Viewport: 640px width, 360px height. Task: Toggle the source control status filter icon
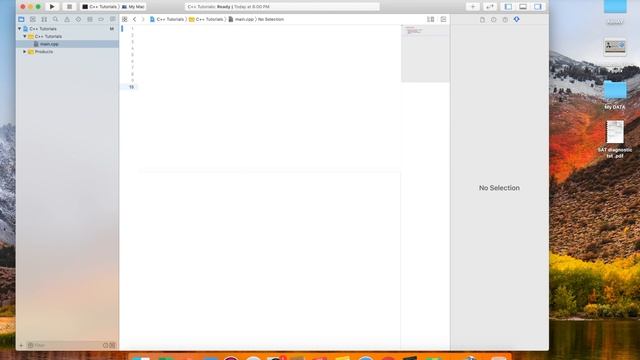tap(113, 345)
